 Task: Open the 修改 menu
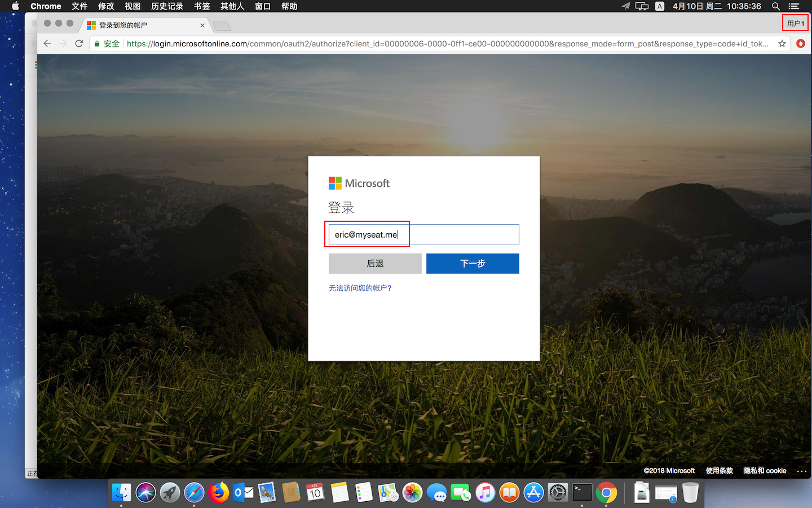coord(106,6)
